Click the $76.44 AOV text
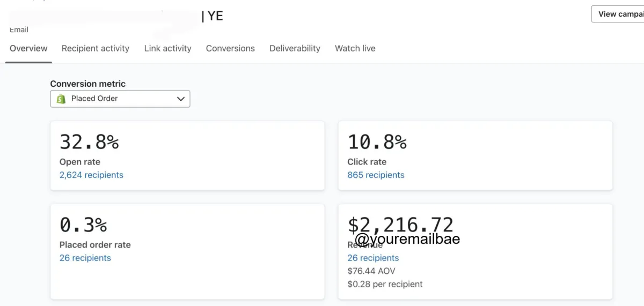The height and width of the screenshot is (306, 644). point(371,271)
